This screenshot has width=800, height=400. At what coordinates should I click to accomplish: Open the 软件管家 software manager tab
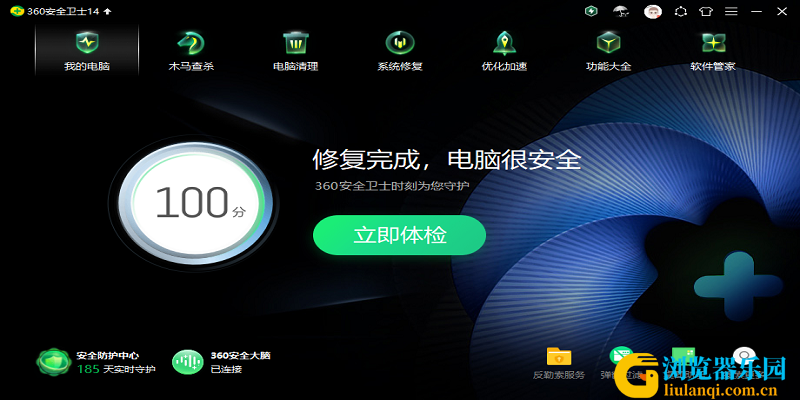[713, 51]
